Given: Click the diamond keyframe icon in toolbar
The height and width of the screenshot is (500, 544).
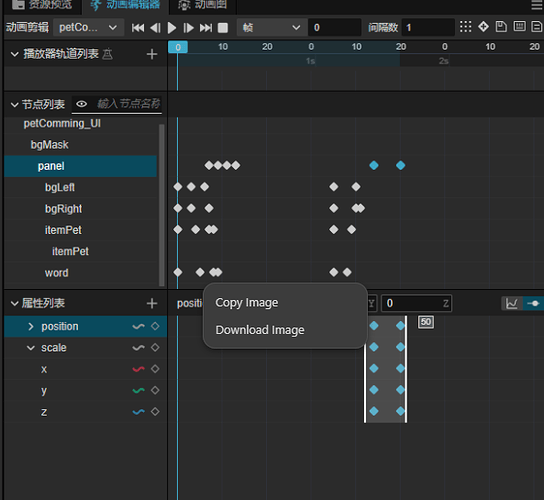Looking at the screenshot, I should click(483, 27).
